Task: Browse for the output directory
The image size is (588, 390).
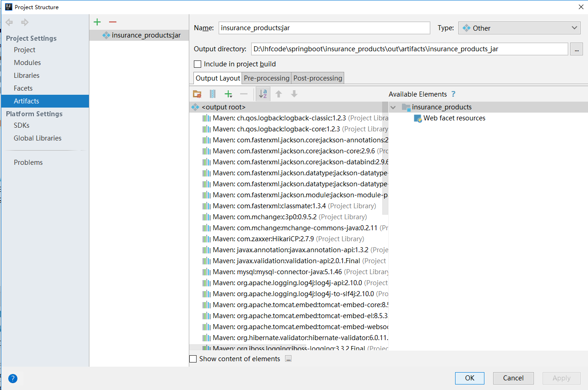Action: click(x=577, y=49)
